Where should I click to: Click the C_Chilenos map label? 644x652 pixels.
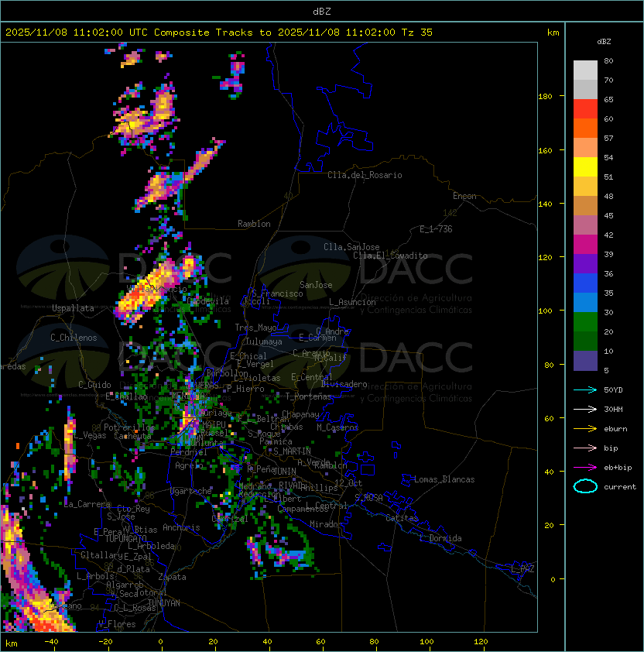(x=74, y=338)
